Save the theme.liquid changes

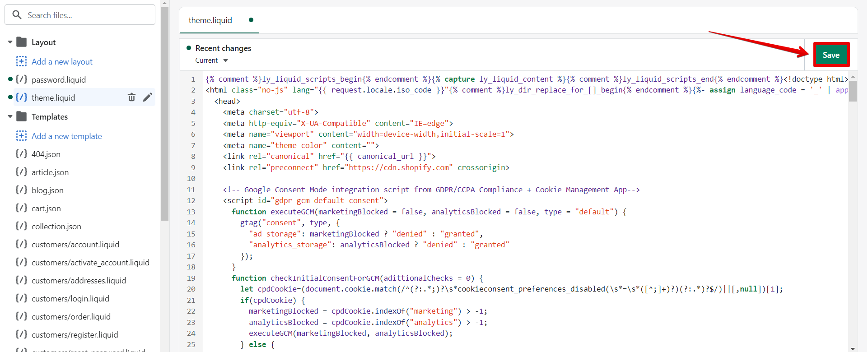pyautogui.click(x=831, y=55)
